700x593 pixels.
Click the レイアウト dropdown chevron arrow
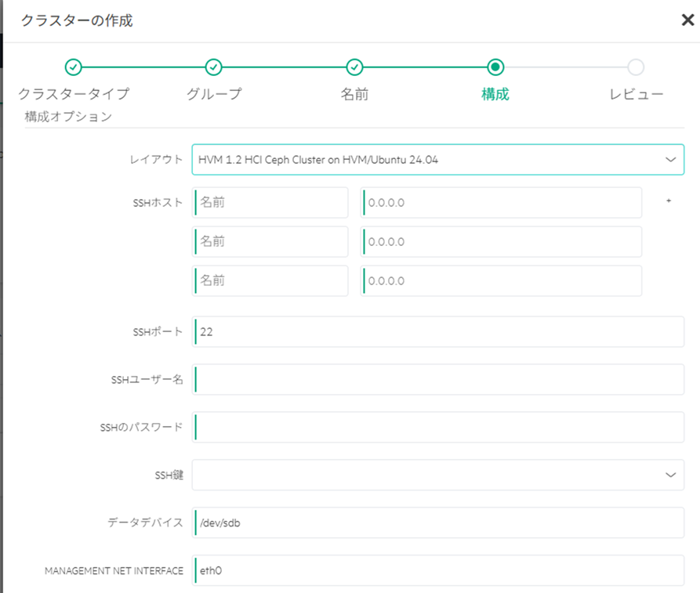pyautogui.click(x=670, y=159)
